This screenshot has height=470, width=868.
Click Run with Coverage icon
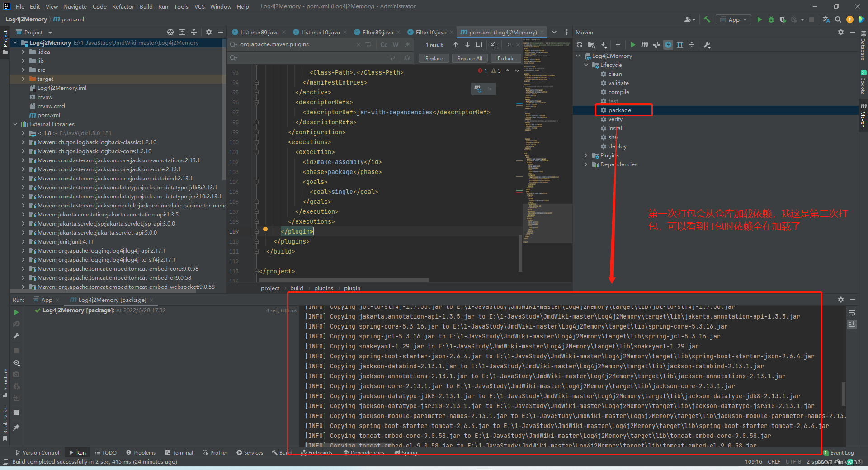coord(783,19)
